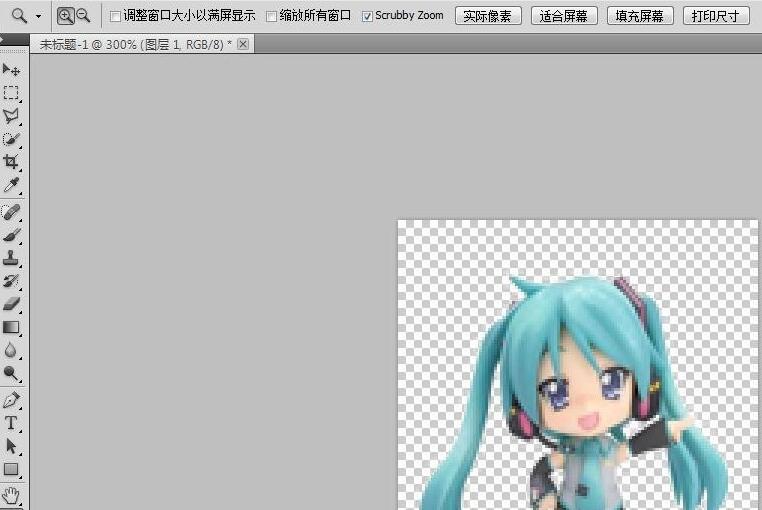Select the Rectangular Marquee tool
The image size is (762, 510).
[11, 92]
